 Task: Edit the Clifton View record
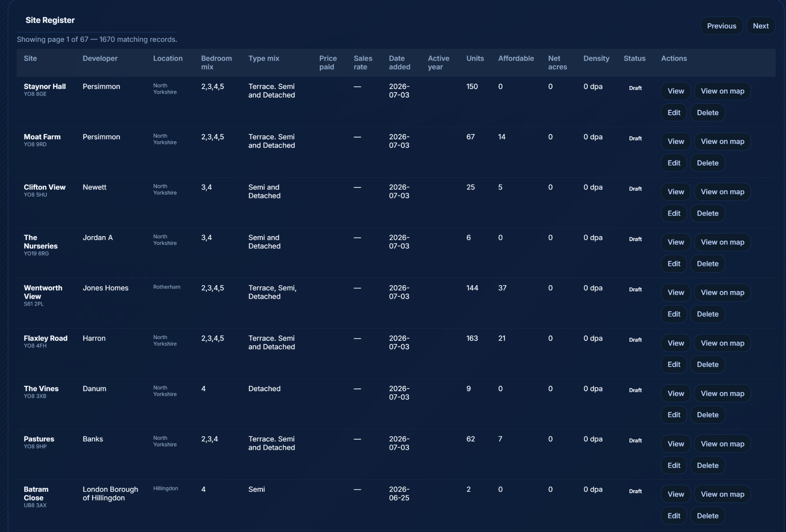point(674,213)
